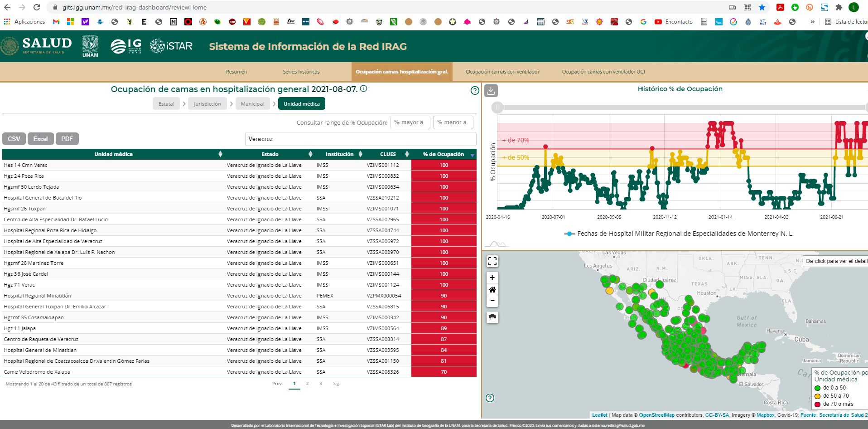Zoom out on the map

click(492, 301)
